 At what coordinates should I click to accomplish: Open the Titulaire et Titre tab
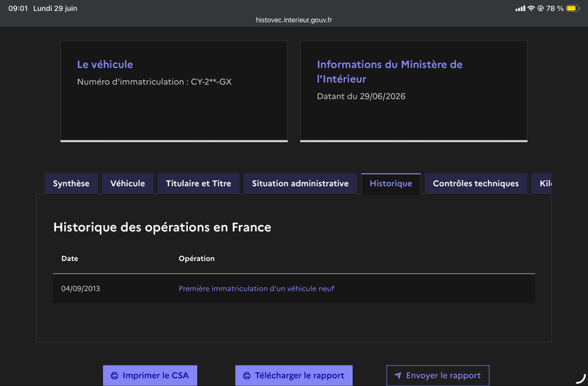click(198, 183)
